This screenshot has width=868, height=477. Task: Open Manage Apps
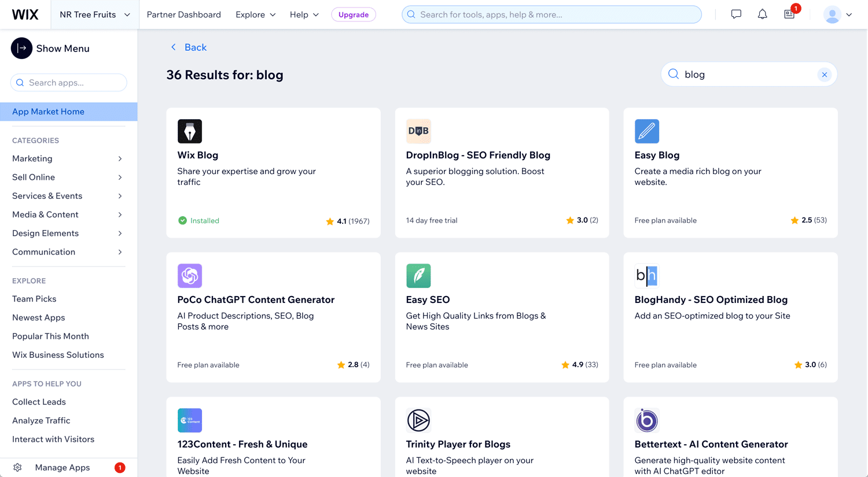pos(62,467)
